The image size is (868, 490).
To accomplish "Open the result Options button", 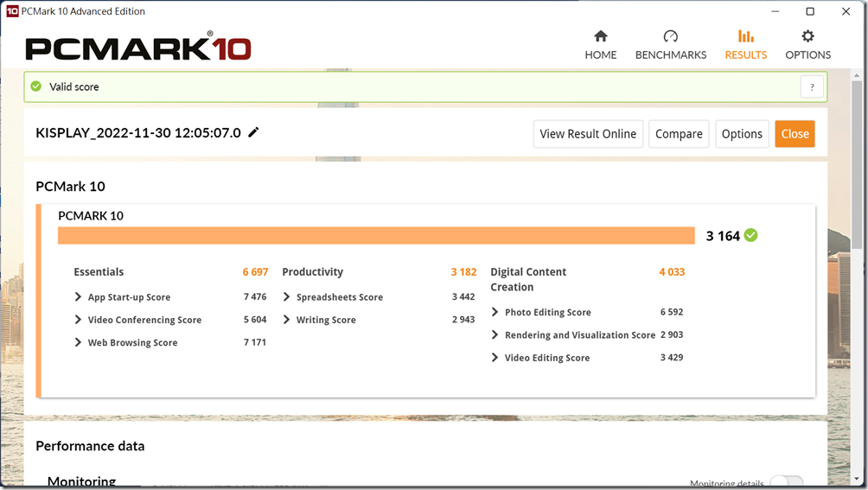I will coord(742,134).
